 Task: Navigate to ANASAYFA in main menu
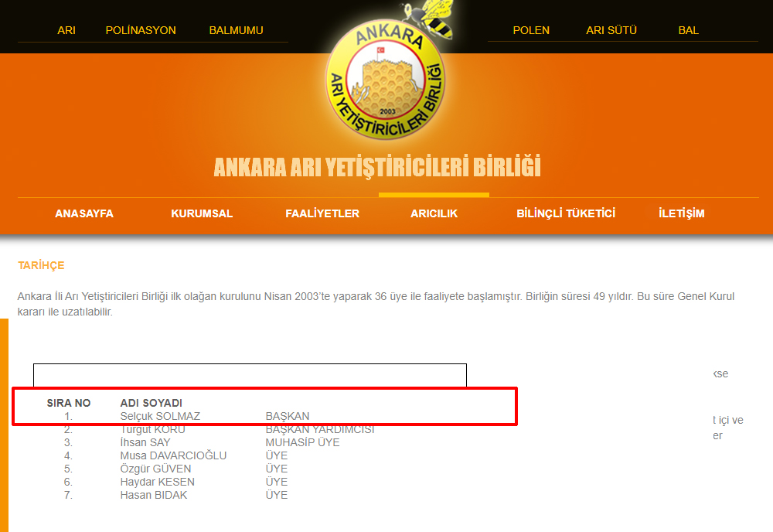84,213
